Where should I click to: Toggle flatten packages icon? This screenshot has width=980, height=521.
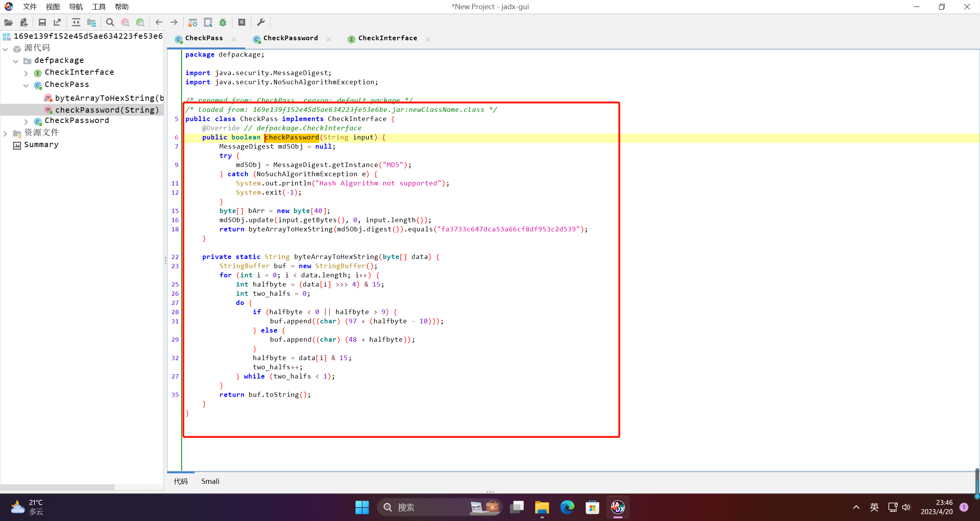click(91, 23)
